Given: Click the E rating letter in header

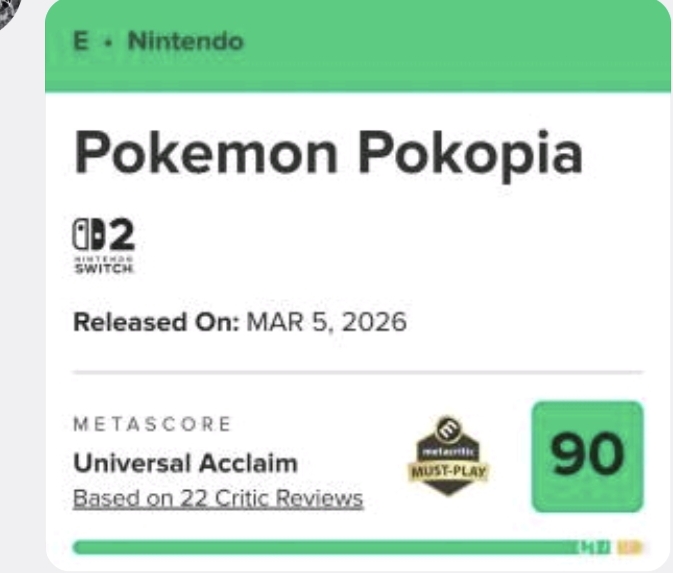Looking at the screenshot, I should tap(79, 42).
